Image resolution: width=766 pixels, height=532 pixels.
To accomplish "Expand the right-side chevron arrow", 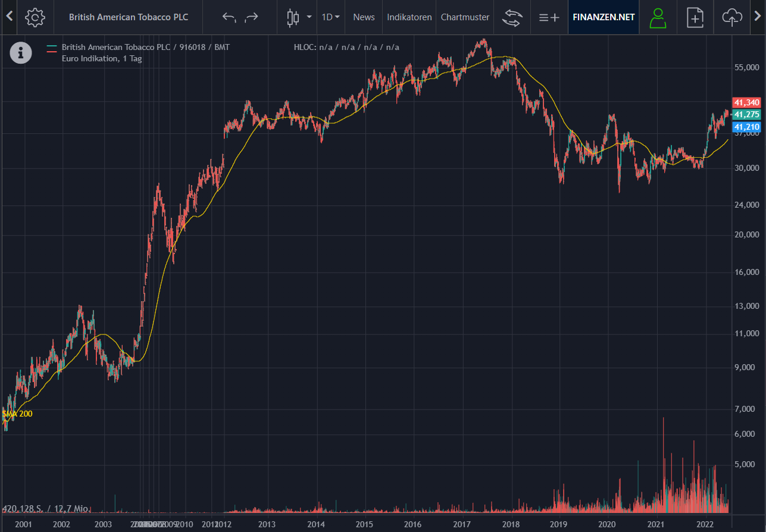I will pyautogui.click(x=758, y=17).
